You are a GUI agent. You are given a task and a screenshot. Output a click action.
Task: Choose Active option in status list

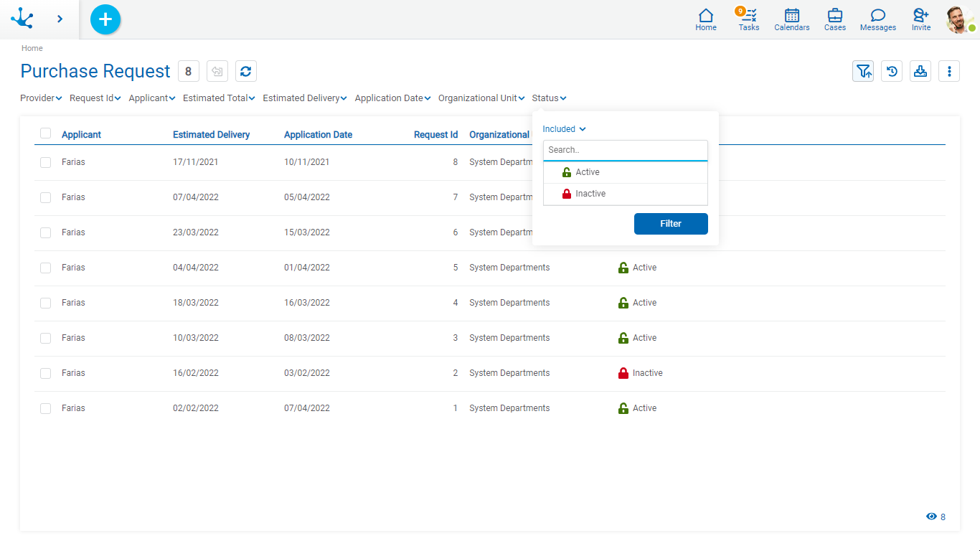587,172
